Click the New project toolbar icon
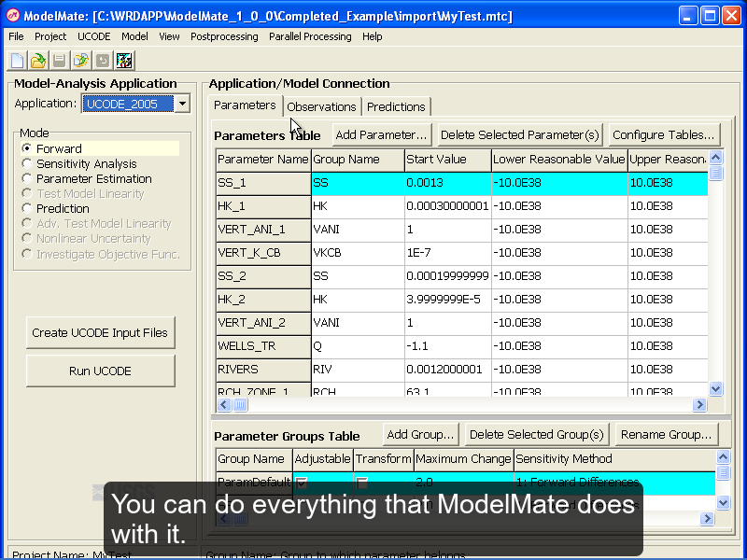The width and height of the screenshot is (747, 560). 17,61
